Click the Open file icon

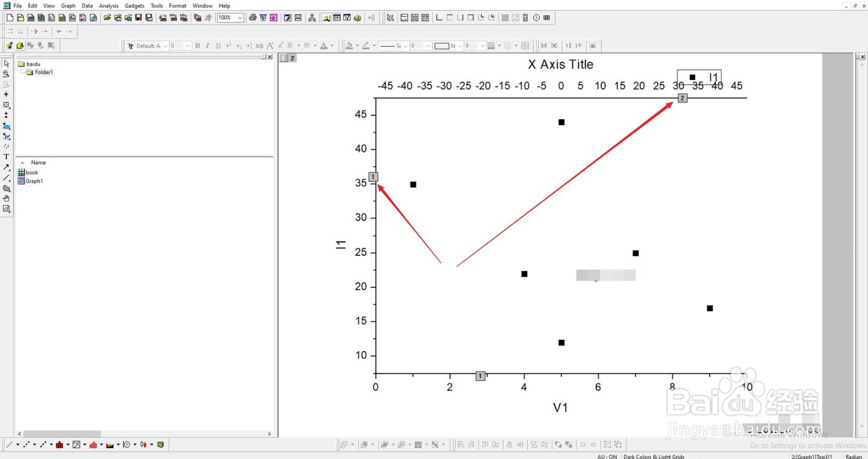[107, 18]
